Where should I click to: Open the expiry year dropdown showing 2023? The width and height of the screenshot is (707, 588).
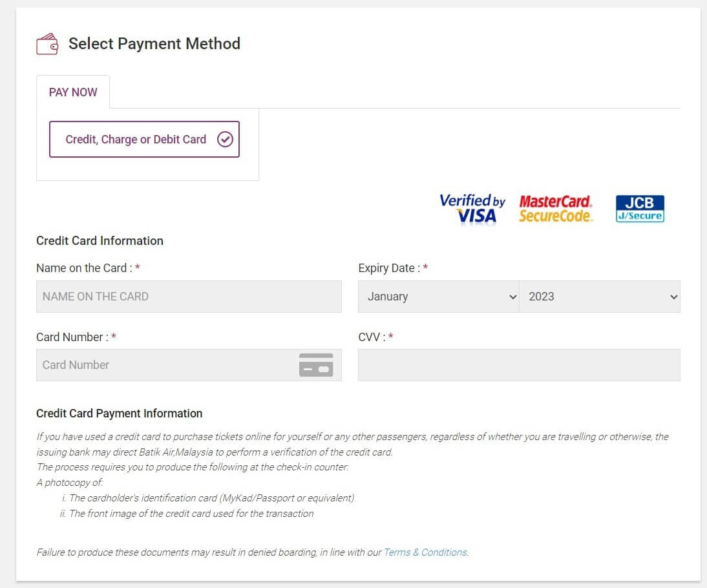[x=600, y=297]
